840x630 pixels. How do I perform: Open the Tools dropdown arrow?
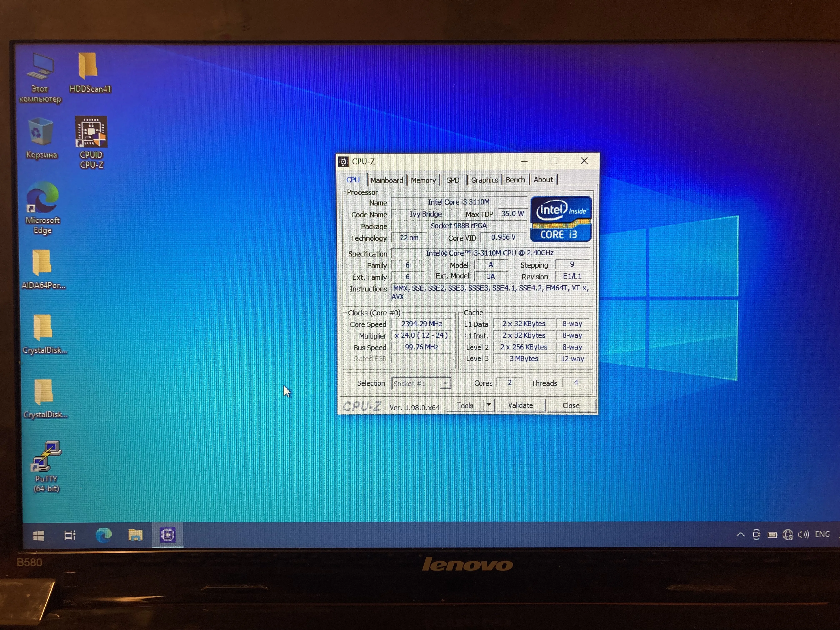489,405
